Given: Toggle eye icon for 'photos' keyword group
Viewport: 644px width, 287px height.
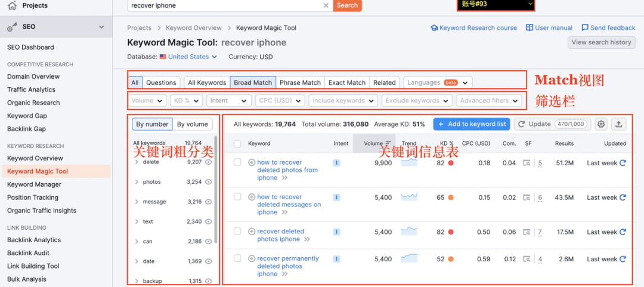Looking at the screenshot, I should click(209, 182).
